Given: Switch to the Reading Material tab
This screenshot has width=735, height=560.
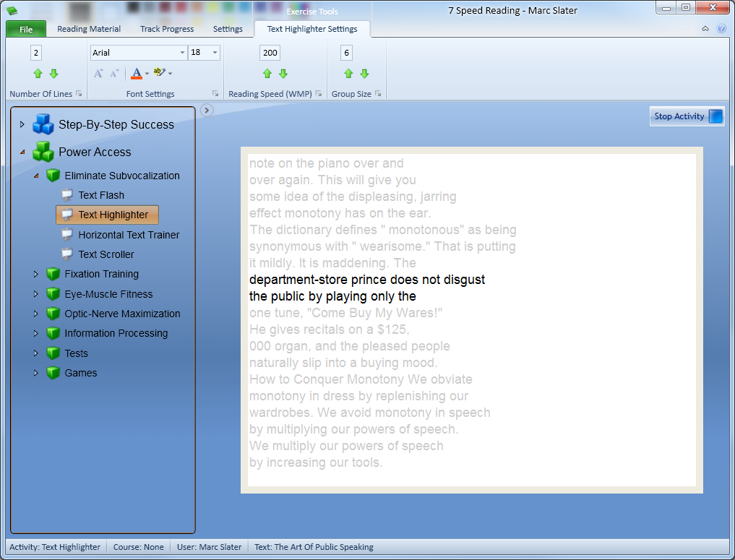Looking at the screenshot, I should [x=89, y=29].
